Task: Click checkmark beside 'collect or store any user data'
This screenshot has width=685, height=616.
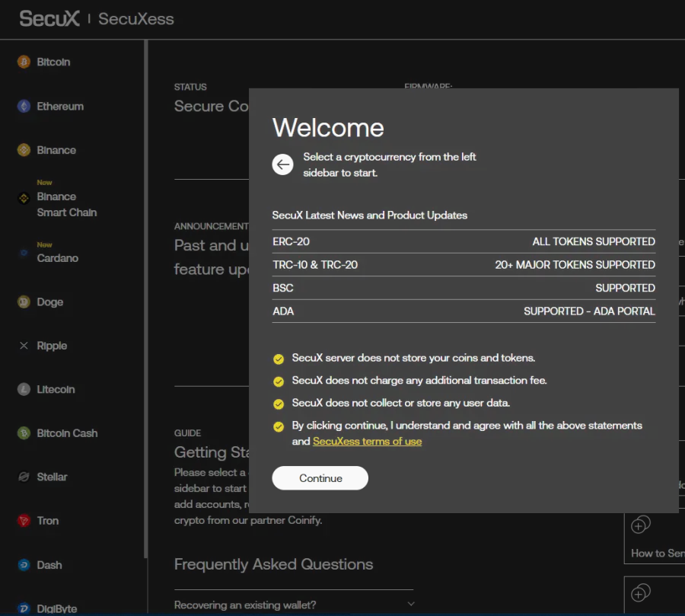Action: point(279,404)
